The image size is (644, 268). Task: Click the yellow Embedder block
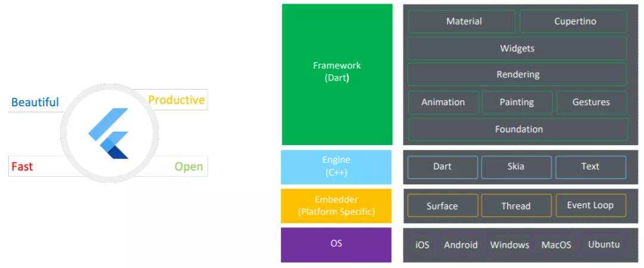click(x=336, y=206)
